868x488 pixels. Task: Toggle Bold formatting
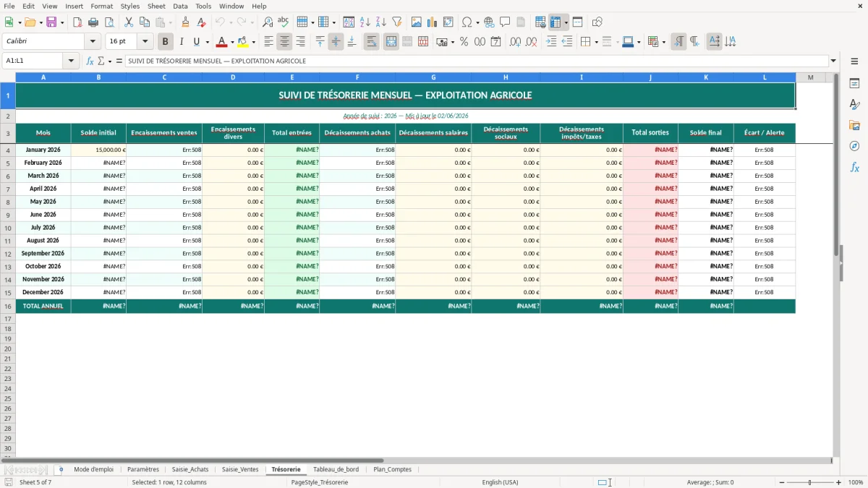[x=166, y=42]
